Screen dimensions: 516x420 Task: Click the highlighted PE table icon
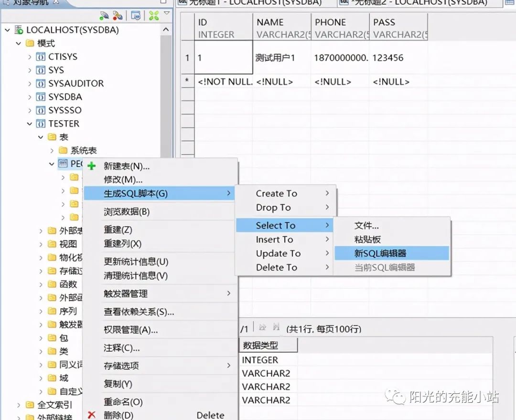[x=63, y=163]
